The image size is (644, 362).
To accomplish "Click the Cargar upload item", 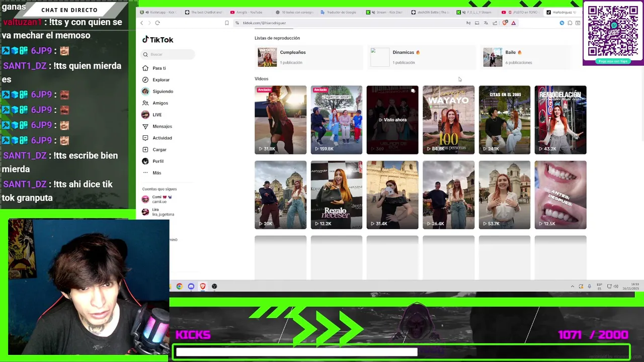I will tap(154, 149).
